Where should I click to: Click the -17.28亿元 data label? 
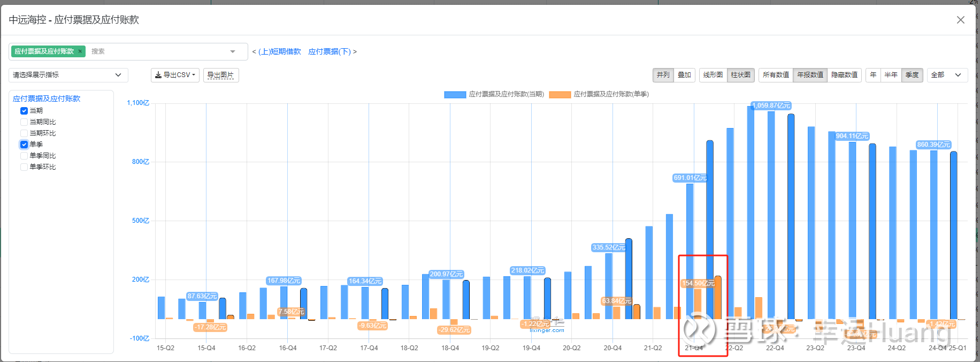[x=210, y=327]
